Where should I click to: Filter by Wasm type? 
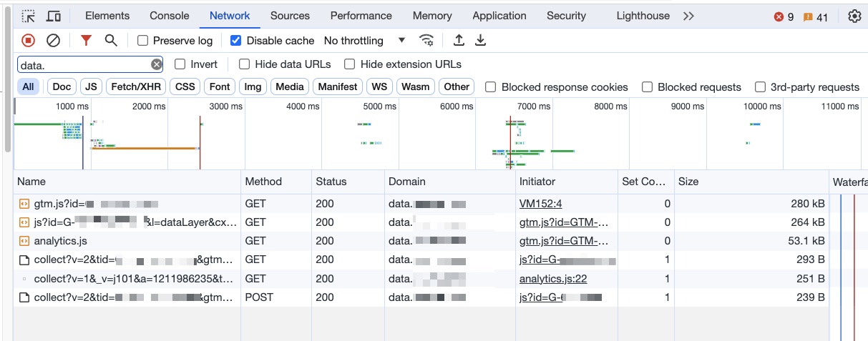(x=416, y=87)
